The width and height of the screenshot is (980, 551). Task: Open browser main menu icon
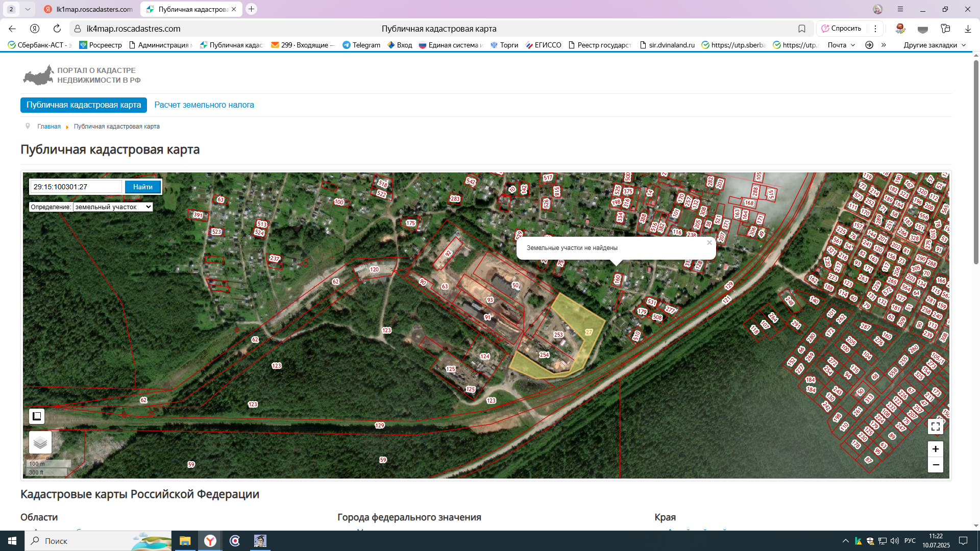[900, 9]
